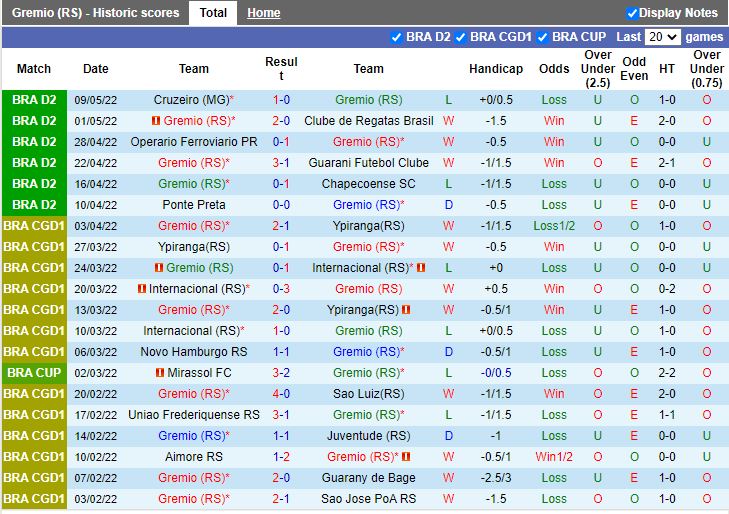
Task: Open Aimore RS team link
Action: click(194, 457)
